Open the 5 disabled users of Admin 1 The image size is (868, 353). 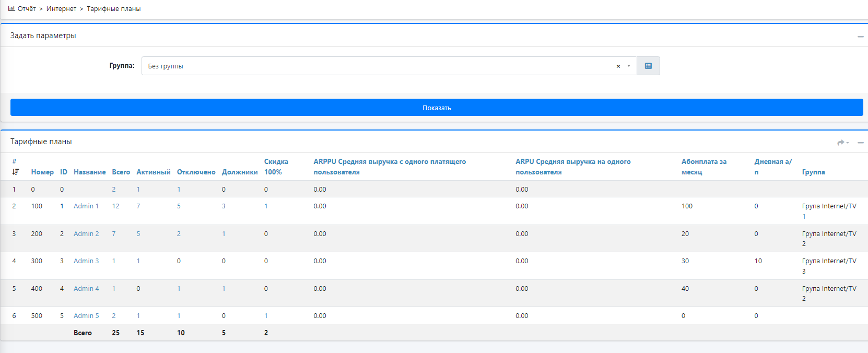click(179, 206)
